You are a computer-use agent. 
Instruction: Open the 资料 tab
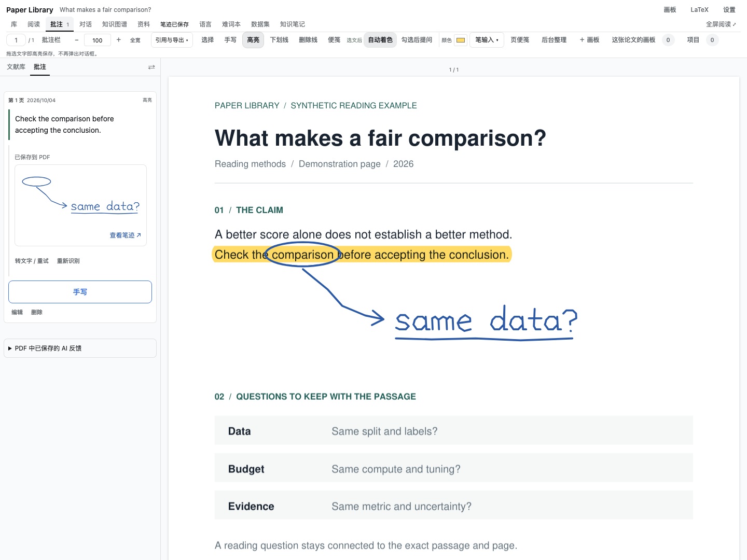[x=144, y=24]
